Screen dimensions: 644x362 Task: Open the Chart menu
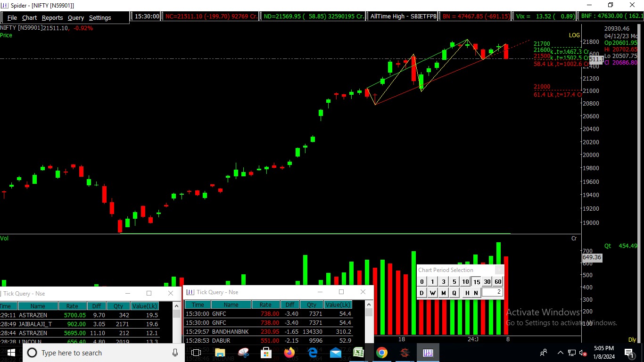pyautogui.click(x=29, y=18)
